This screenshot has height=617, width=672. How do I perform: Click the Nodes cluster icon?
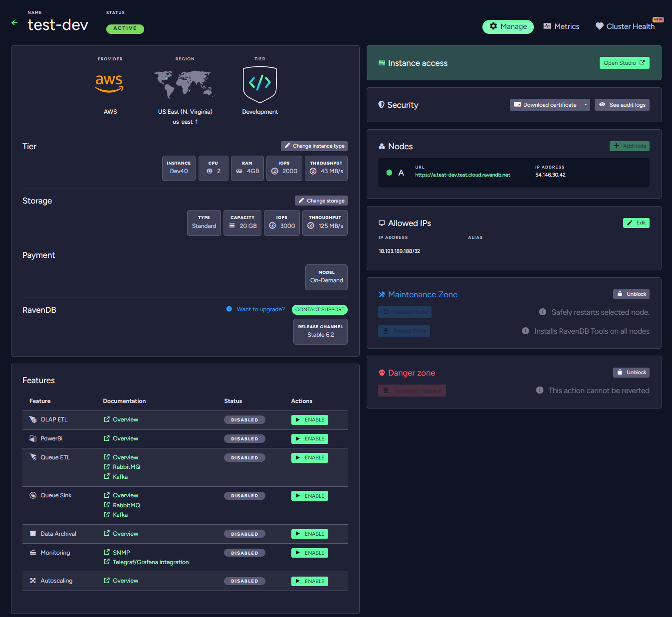point(382,146)
